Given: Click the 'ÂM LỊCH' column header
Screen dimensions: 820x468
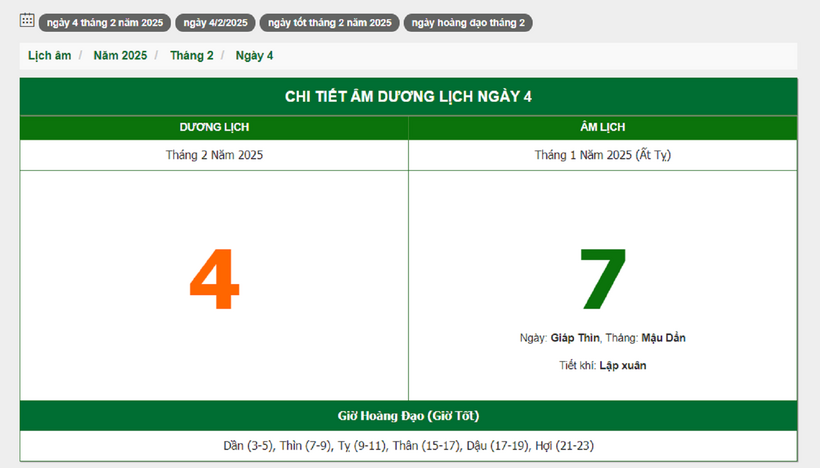Looking at the screenshot, I should click(x=602, y=127).
